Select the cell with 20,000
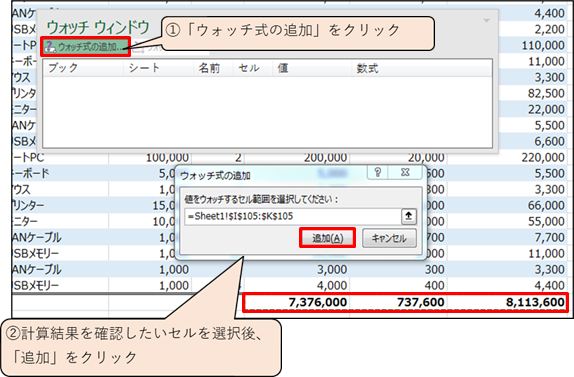Image resolution: width=574 pixels, height=377 pixels. pyautogui.click(x=398, y=158)
